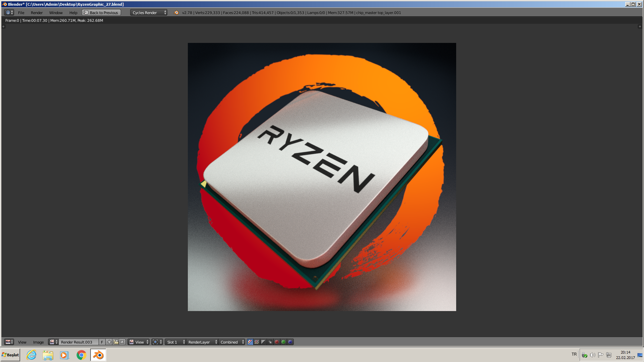Image resolution: width=644 pixels, height=362 pixels.
Task: Click the show desktop icon
Action: click(x=640, y=355)
